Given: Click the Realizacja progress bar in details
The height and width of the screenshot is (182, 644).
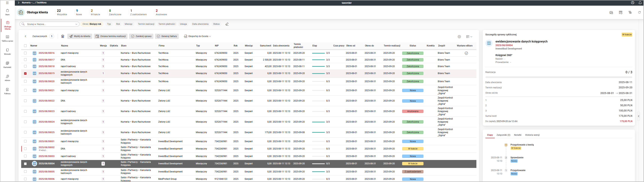Looking at the screenshot, I should 558,77.
